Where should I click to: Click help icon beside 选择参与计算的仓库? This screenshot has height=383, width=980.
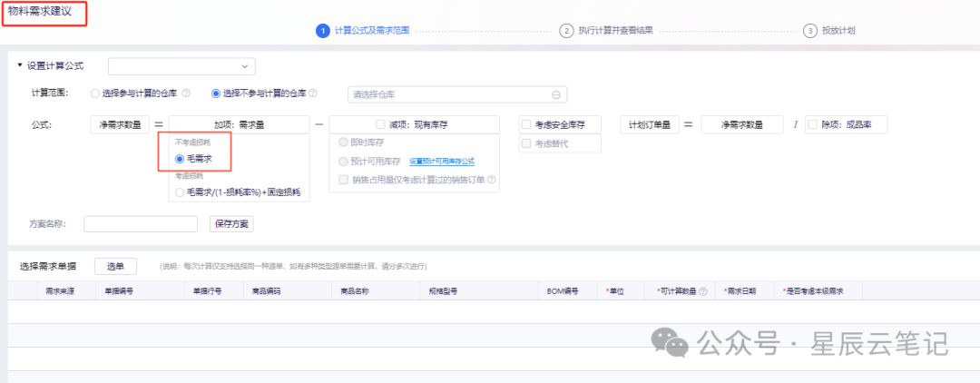click(186, 93)
